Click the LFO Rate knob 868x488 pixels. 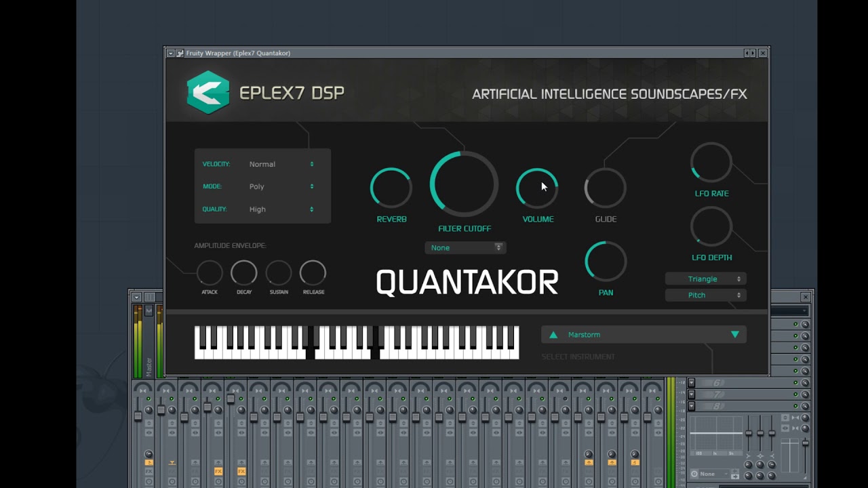pos(711,163)
